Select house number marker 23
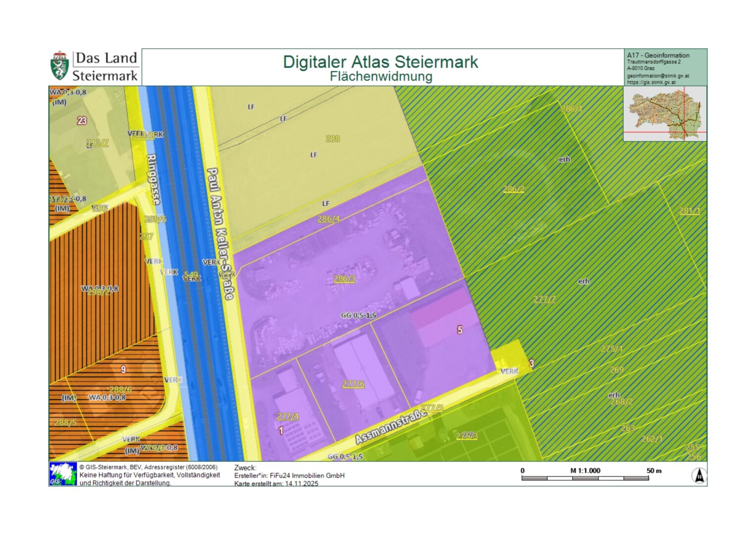 pos(82,121)
